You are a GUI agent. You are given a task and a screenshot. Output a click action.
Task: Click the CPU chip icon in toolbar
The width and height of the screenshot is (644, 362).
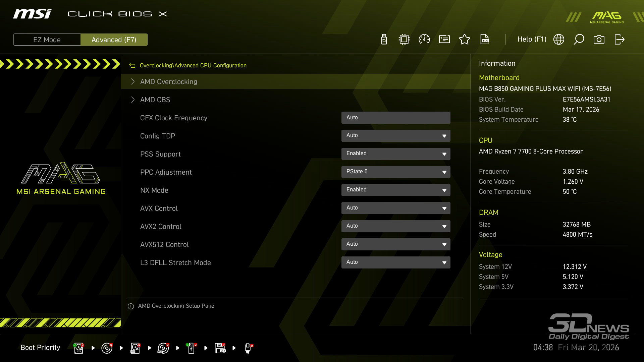404,40
